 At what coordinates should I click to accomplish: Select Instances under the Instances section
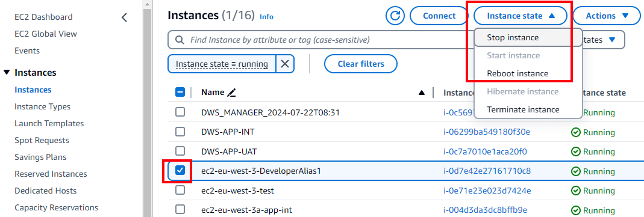coord(33,90)
